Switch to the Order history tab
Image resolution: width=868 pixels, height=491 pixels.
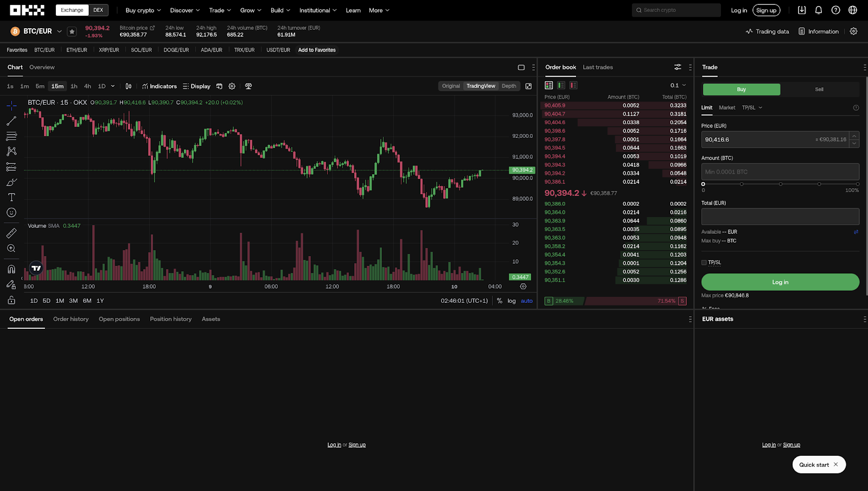pos(71,319)
